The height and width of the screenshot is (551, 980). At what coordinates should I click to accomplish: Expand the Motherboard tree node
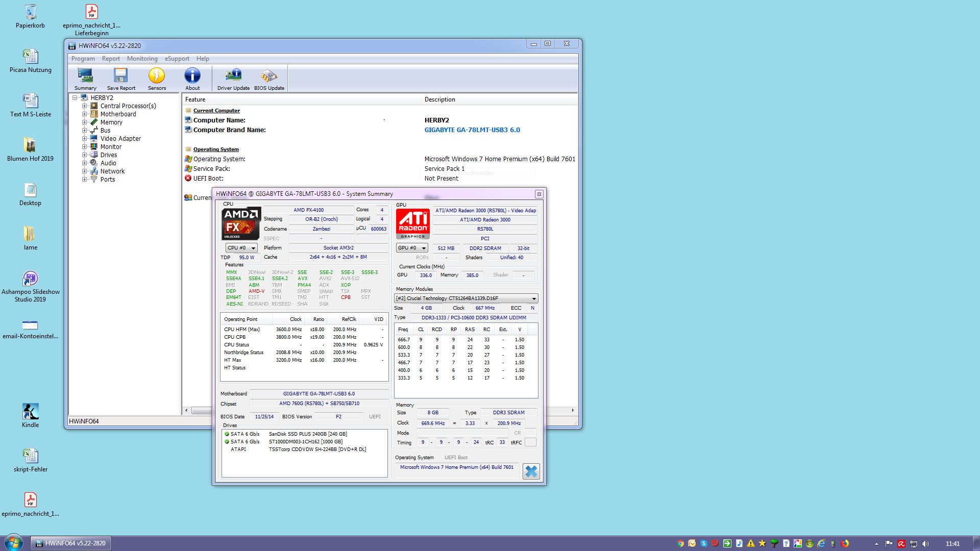(x=85, y=114)
